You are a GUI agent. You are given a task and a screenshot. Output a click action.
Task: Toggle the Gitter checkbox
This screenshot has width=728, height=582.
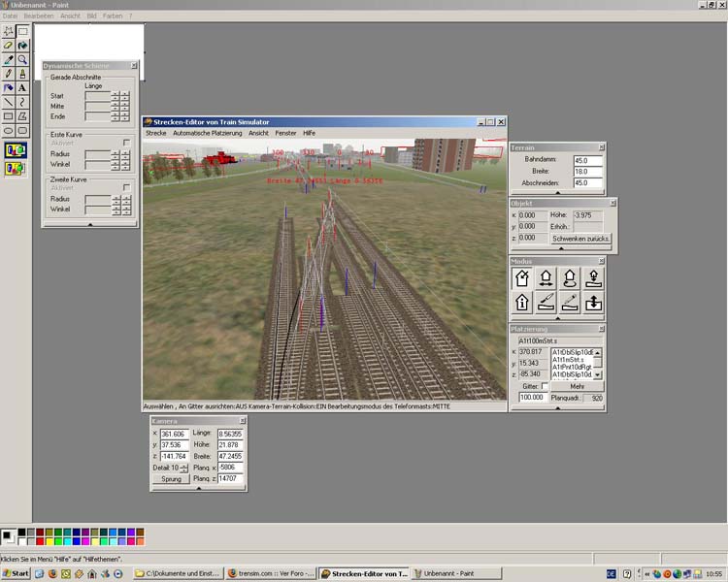tap(544, 386)
